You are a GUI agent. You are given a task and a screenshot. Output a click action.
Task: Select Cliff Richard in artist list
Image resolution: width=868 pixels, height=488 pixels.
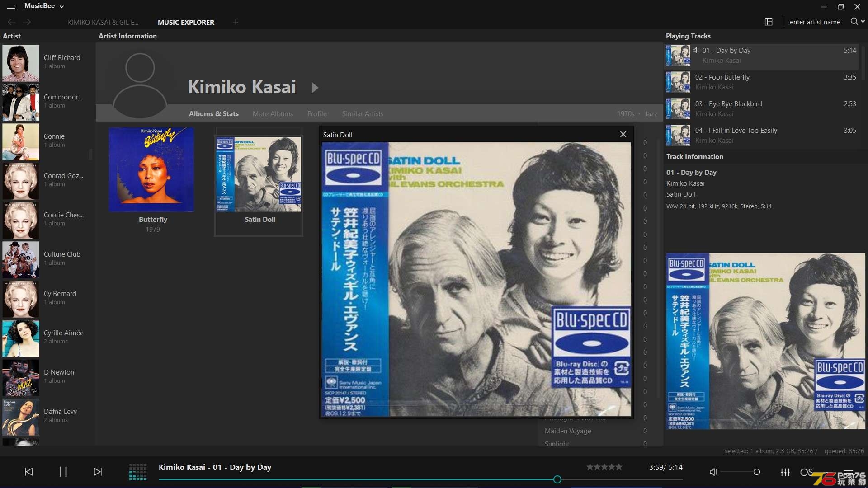pos(47,63)
